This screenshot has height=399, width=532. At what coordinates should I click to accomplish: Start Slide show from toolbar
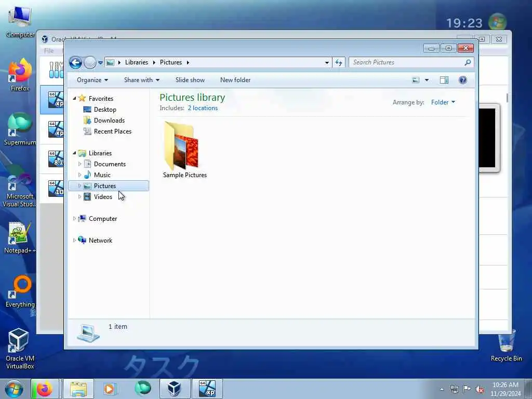click(x=190, y=80)
